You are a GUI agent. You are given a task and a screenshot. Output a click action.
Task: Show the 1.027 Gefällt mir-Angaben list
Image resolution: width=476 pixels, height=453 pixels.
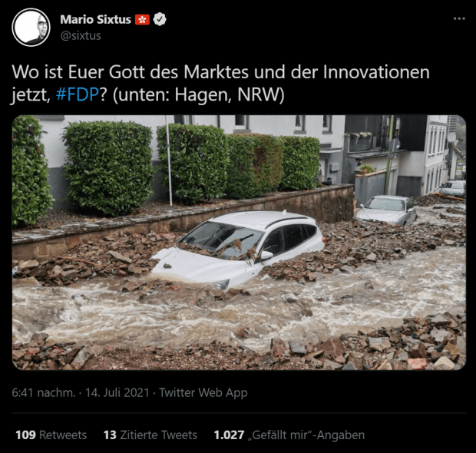289,435
